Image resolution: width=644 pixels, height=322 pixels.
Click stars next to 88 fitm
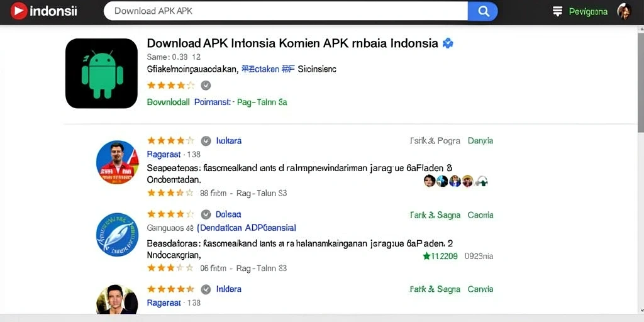click(170, 192)
